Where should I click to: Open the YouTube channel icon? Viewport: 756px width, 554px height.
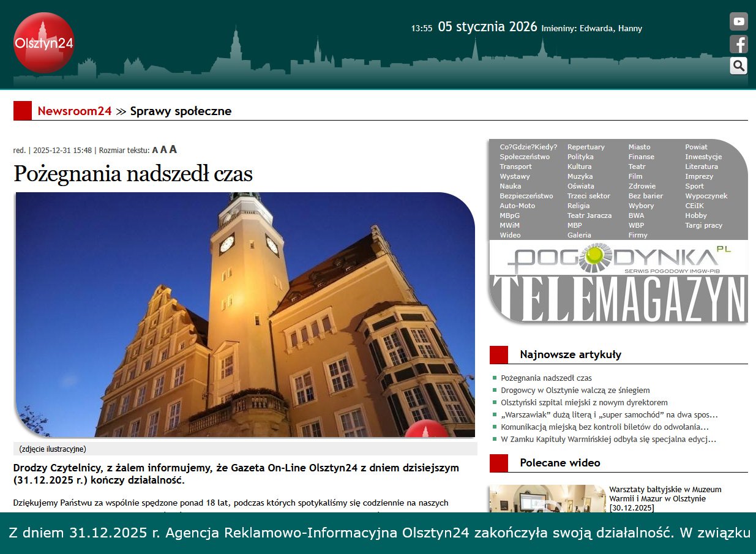738,21
